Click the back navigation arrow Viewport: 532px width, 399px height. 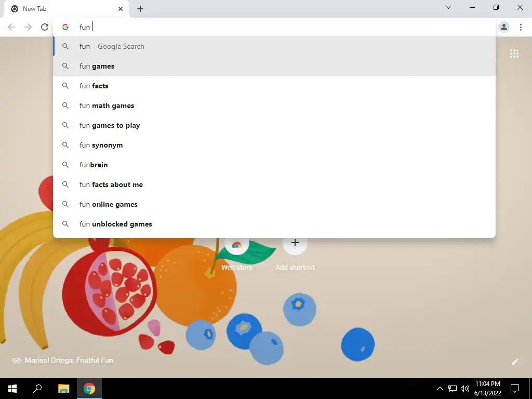11,27
